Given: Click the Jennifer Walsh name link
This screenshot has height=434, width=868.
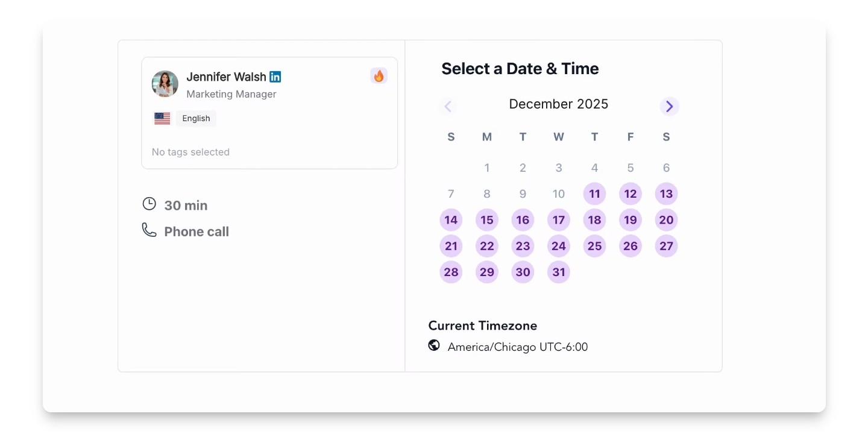Looking at the screenshot, I should pos(226,77).
